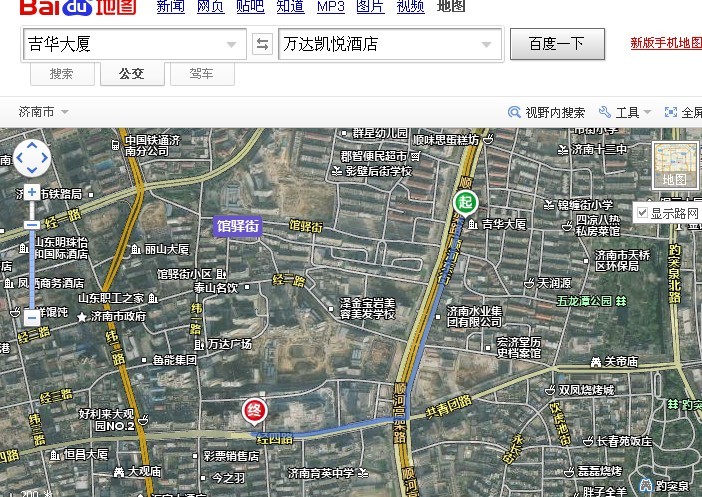The height and width of the screenshot is (497, 702).
Task: Expand the 济南市 city selector
Action: coord(43,112)
